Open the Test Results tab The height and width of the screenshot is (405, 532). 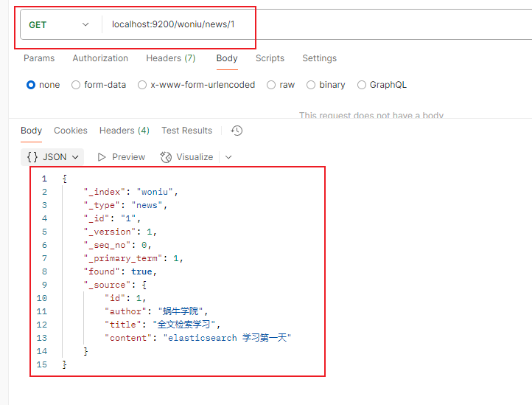(x=186, y=131)
